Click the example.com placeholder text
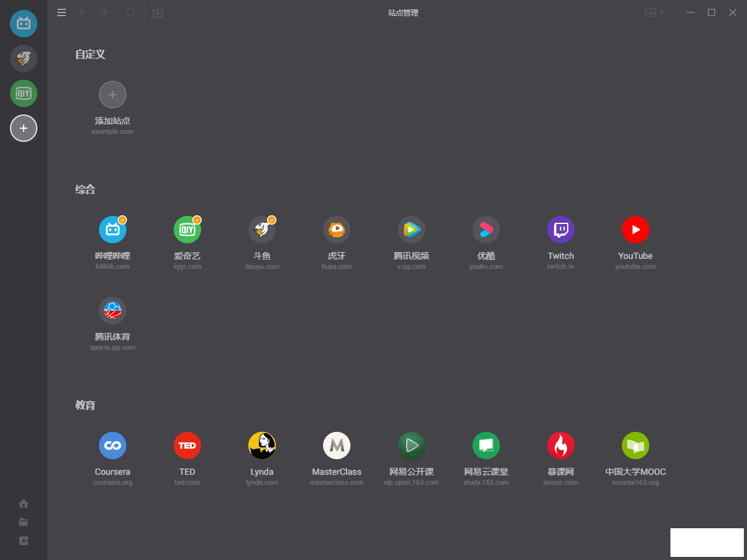Image resolution: width=747 pixels, height=560 pixels. [113, 131]
